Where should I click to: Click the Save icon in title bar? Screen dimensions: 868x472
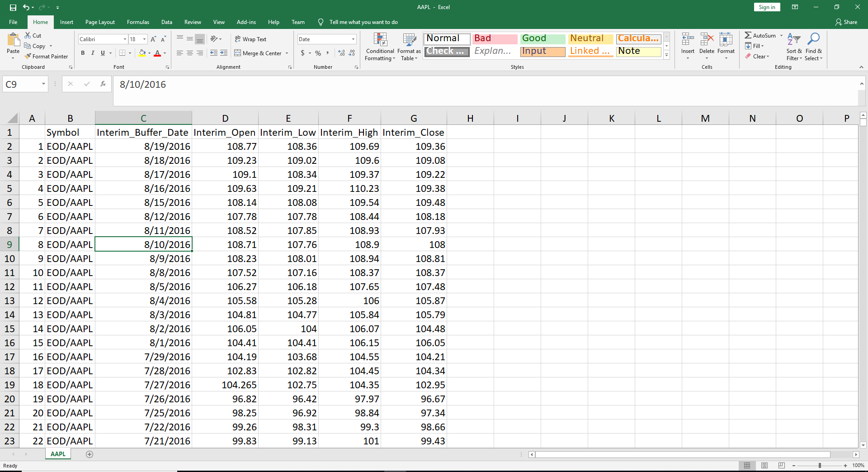(13, 7)
